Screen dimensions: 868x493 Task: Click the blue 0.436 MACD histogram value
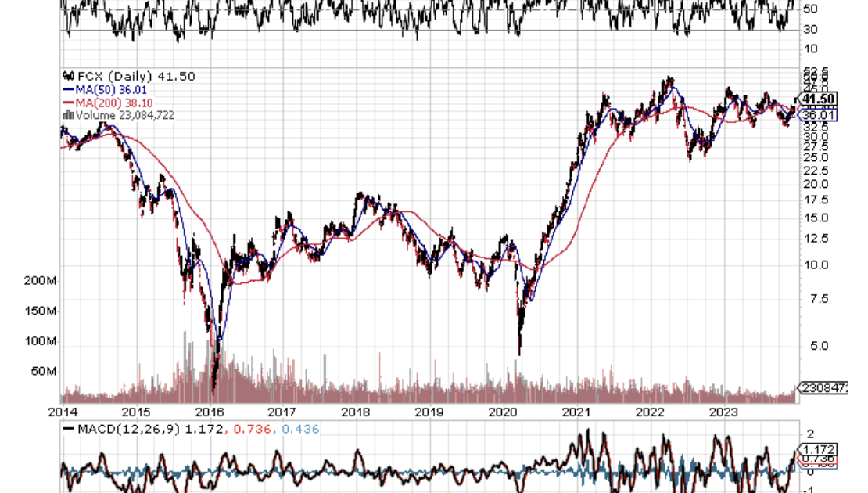300,430
